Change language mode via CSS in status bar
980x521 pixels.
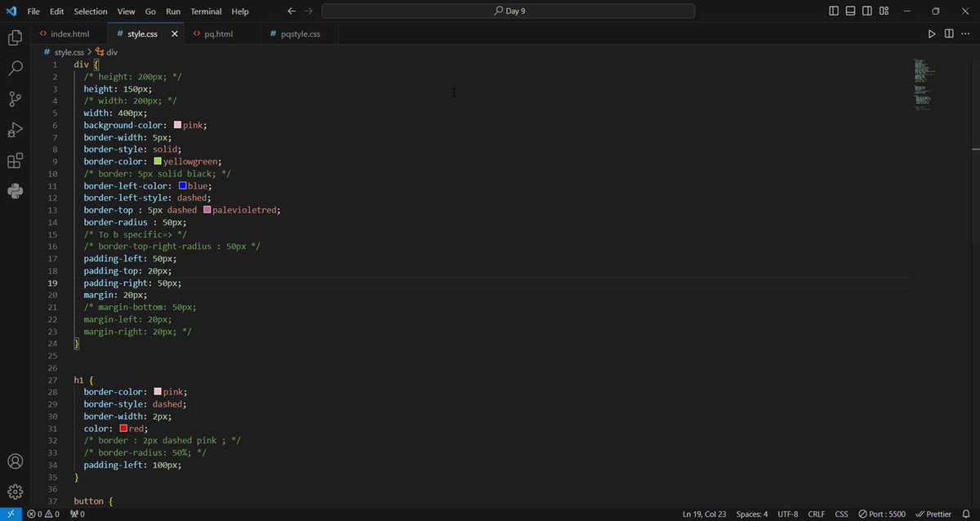841,514
